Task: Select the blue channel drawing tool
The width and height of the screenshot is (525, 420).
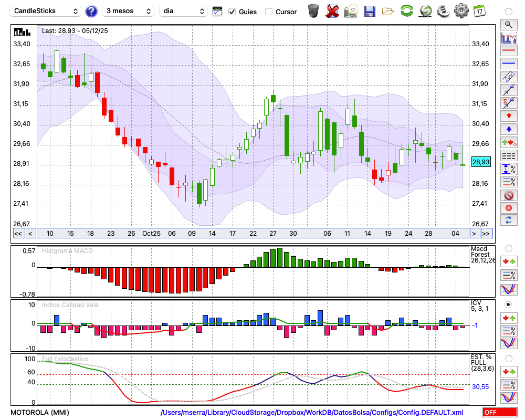Action: pos(508,77)
